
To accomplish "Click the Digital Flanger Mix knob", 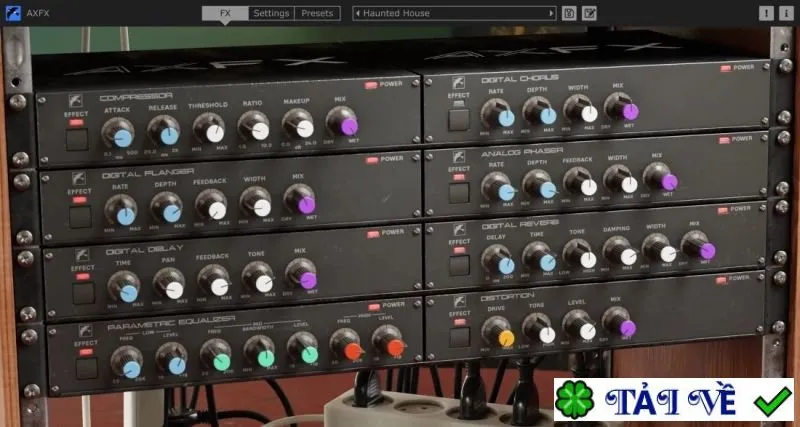I will pyautogui.click(x=300, y=200).
